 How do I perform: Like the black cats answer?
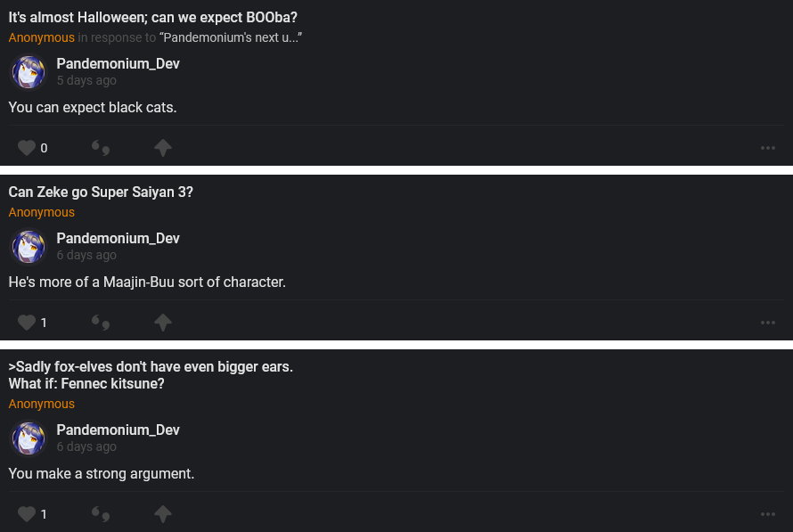(27, 148)
